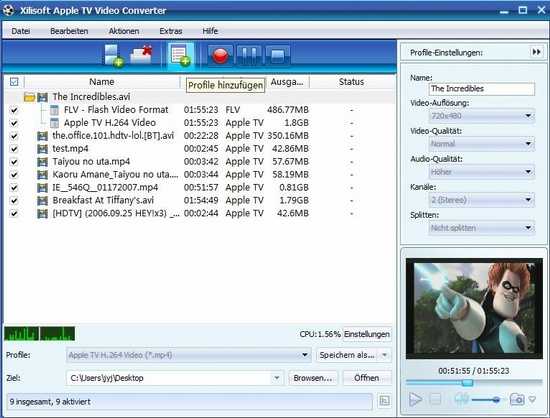Viewport: 550px width, 418px height.
Task: Uncheck Breakfast At Tiffany's.avi checkbox
Action: [x=14, y=201]
